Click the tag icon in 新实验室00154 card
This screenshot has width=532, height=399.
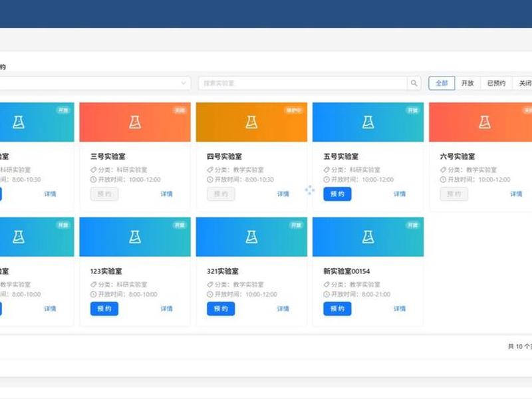pos(327,285)
